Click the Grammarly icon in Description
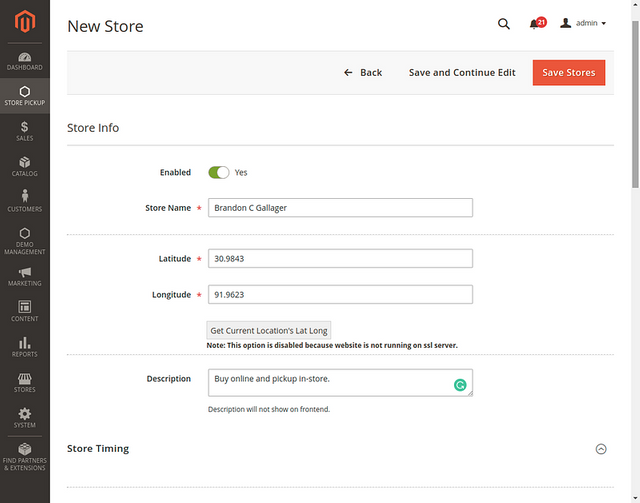The width and height of the screenshot is (640, 503). pos(460,385)
